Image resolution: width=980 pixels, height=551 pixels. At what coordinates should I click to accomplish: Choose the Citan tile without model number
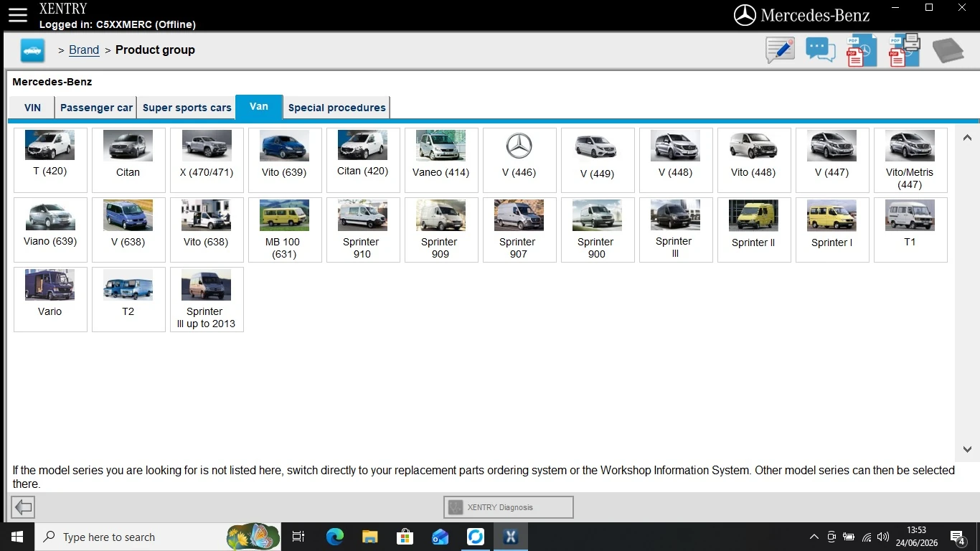(128, 160)
